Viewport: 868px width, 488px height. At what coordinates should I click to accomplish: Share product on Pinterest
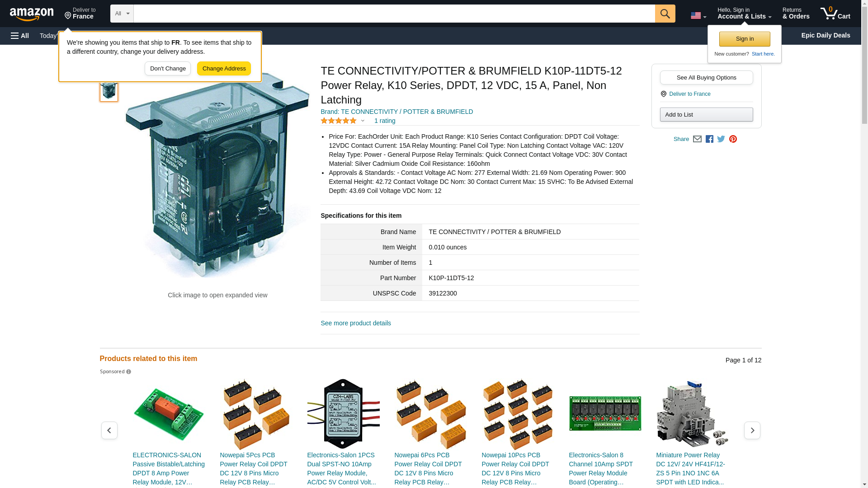click(x=733, y=139)
